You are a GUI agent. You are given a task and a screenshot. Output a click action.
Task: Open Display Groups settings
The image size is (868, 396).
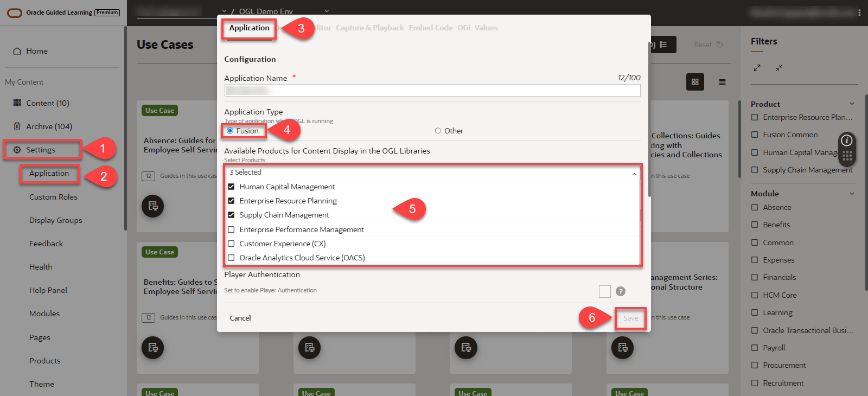56,220
